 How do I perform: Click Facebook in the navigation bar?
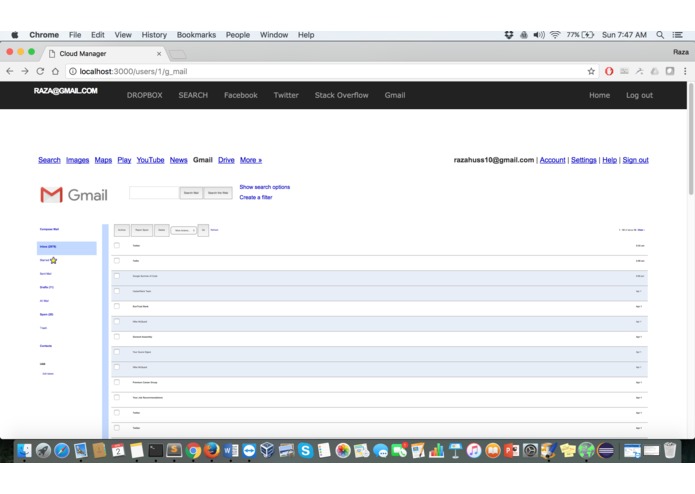pyautogui.click(x=241, y=95)
